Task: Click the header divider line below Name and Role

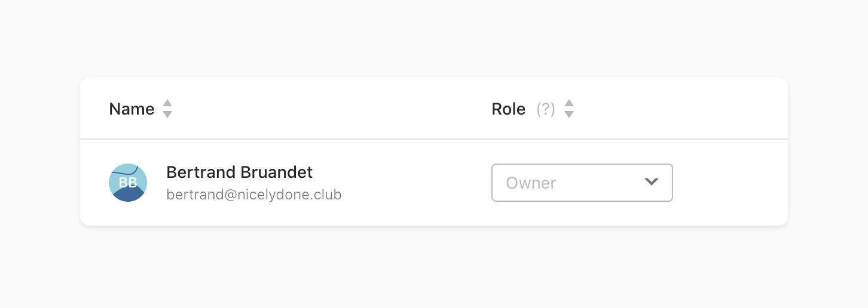Action: pos(433,139)
